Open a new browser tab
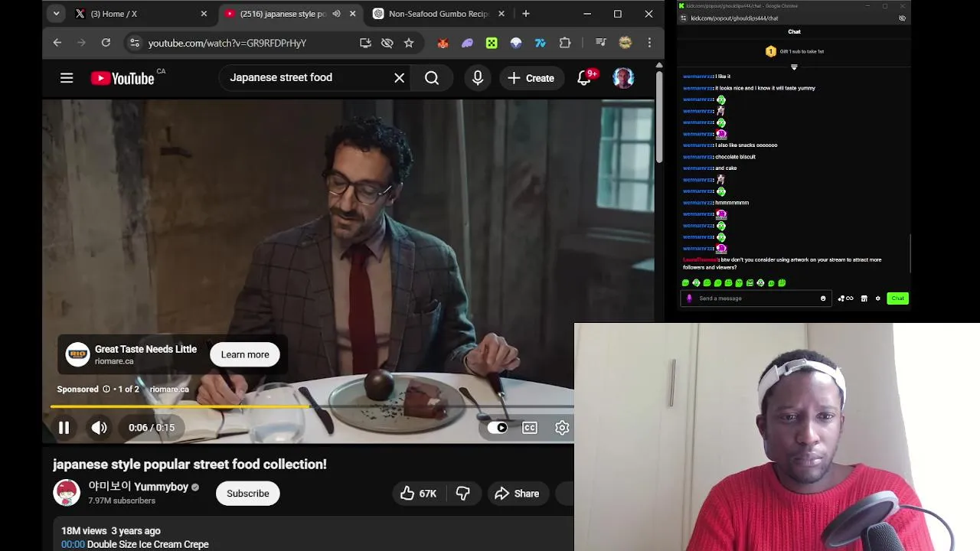This screenshot has height=551, width=980. pos(525,14)
